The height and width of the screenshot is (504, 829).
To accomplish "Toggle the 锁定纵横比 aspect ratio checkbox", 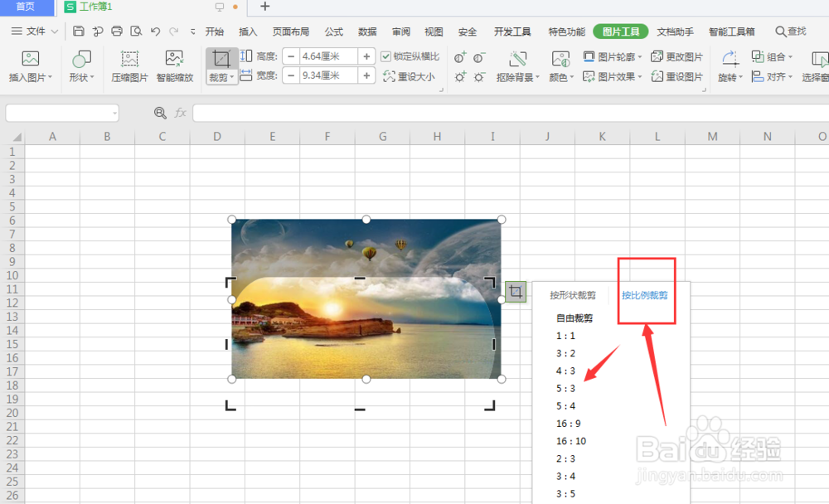I will pyautogui.click(x=385, y=56).
